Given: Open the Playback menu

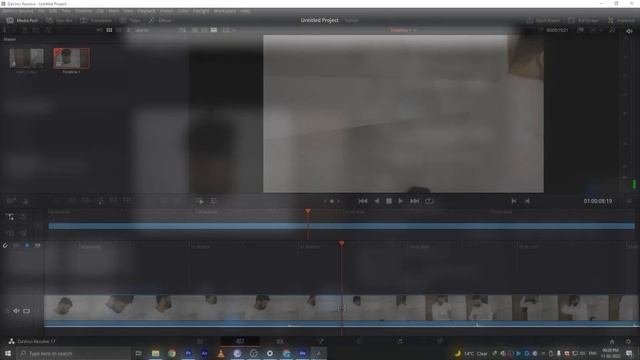Looking at the screenshot, I should 146,11.
